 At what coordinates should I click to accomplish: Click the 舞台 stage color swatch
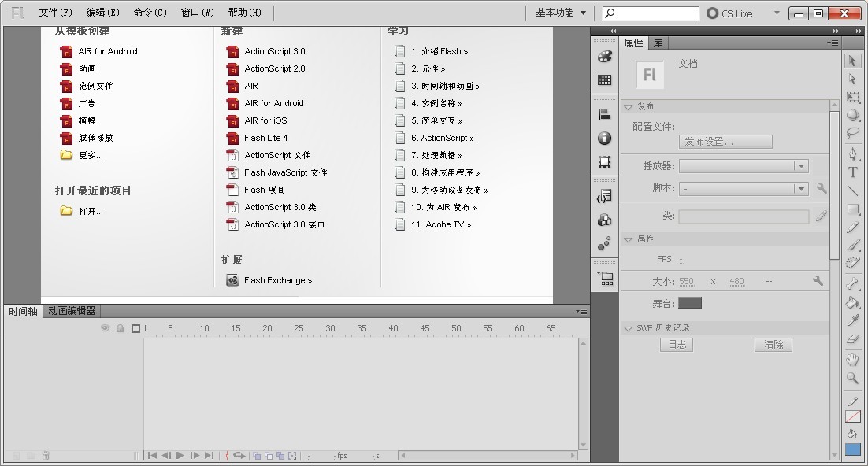(689, 303)
